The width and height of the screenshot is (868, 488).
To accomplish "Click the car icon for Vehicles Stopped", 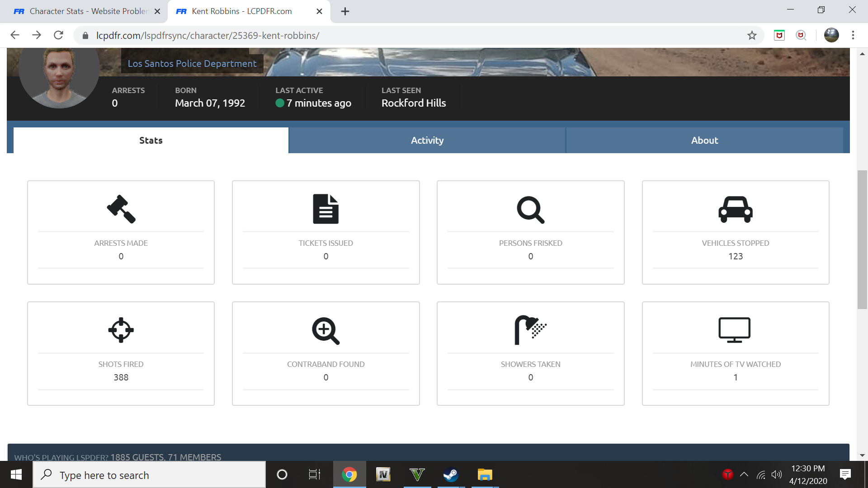I will (735, 209).
